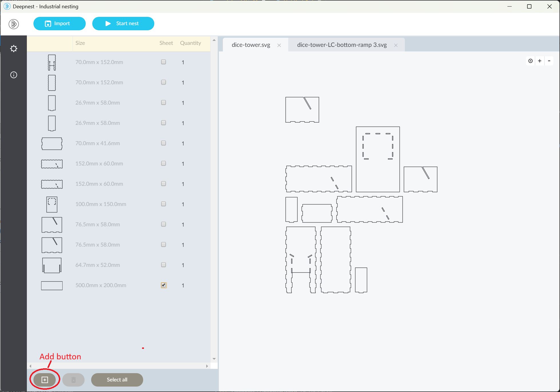
Task: Select the 70.0mm x 41.6mm part thumbnail
Action: click(52, 143)
